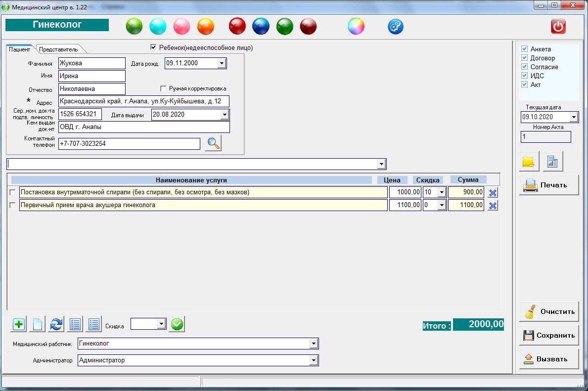The height and width of the screenshot is (391, 588).
Task: Remove the Первичный прием service row
Action: point(493,206)
